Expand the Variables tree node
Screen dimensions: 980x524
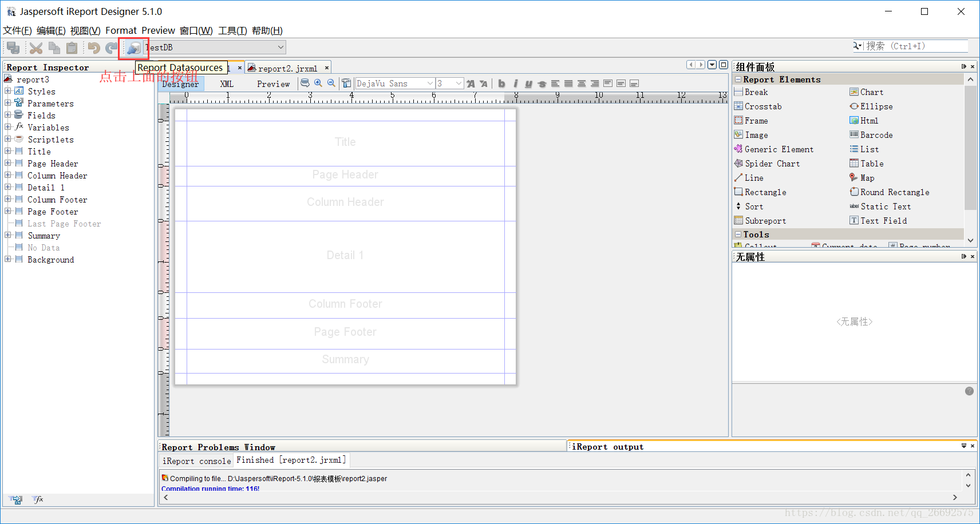click(8, 127)
